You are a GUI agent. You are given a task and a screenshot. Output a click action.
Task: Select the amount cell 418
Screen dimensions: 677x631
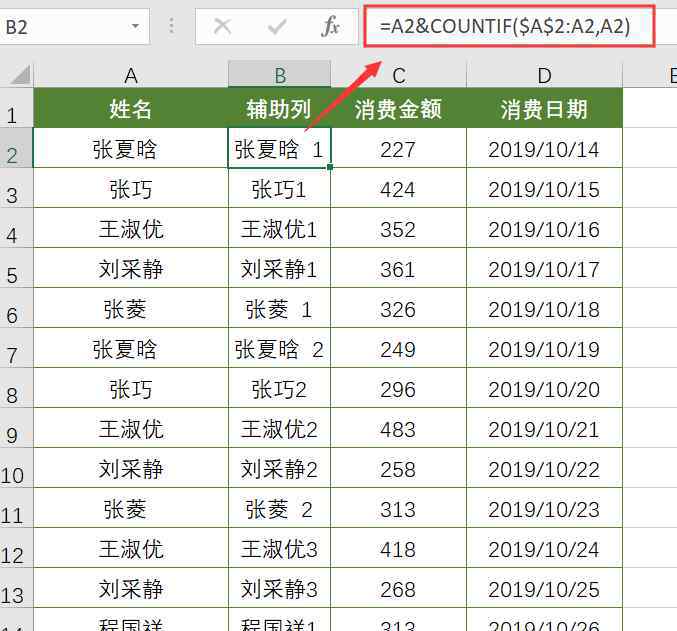point(399,548)
